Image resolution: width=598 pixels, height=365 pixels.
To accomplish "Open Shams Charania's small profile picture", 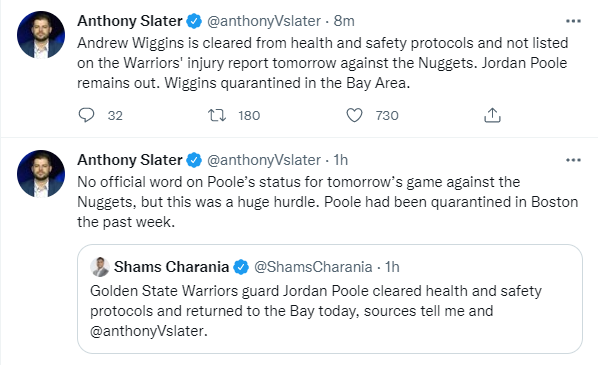I will [100, 267].
